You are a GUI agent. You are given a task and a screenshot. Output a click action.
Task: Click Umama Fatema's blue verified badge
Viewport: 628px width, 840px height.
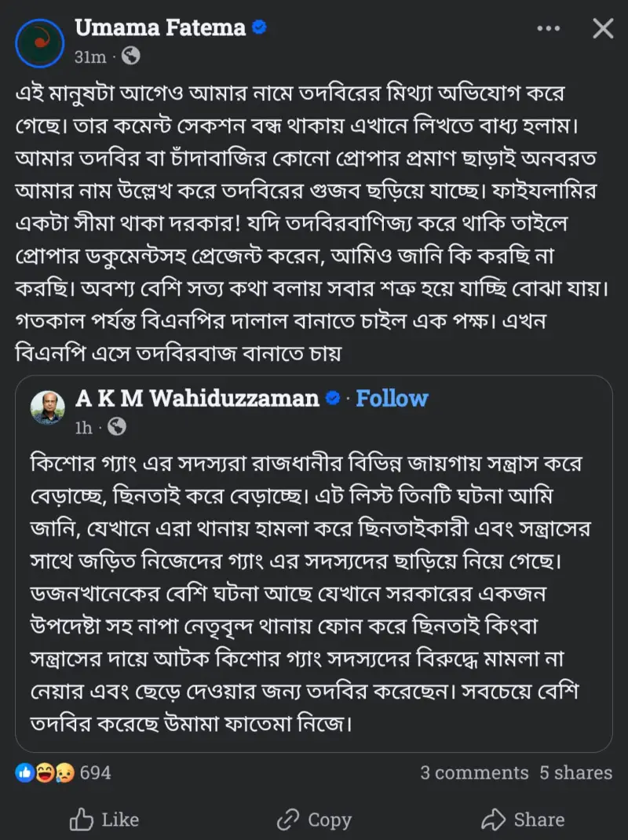tap(259, 27)
